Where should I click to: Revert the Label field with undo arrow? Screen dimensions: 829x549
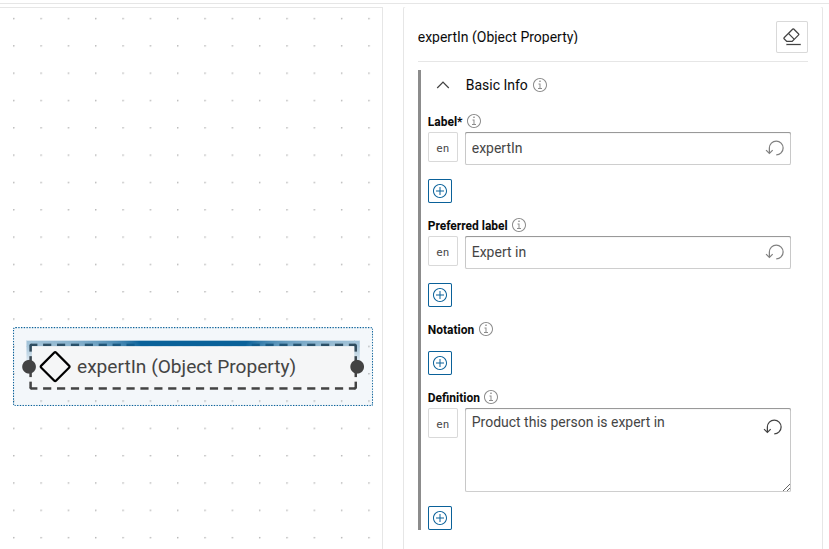[x=774, y=148]
